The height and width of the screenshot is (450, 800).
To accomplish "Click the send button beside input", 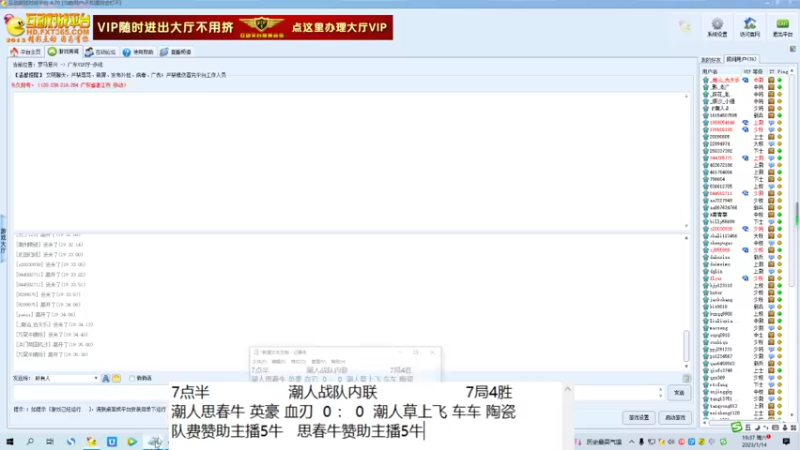I will click(679, 393).
